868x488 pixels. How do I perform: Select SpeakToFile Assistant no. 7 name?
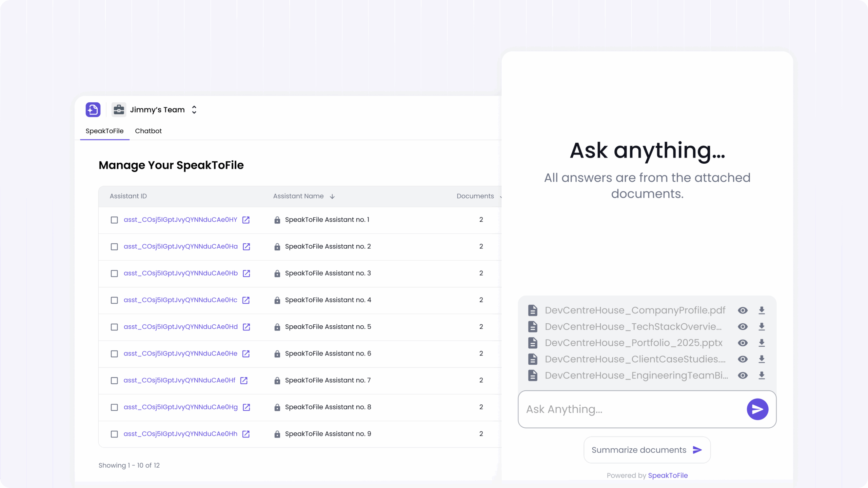click(x=328, y=381)
